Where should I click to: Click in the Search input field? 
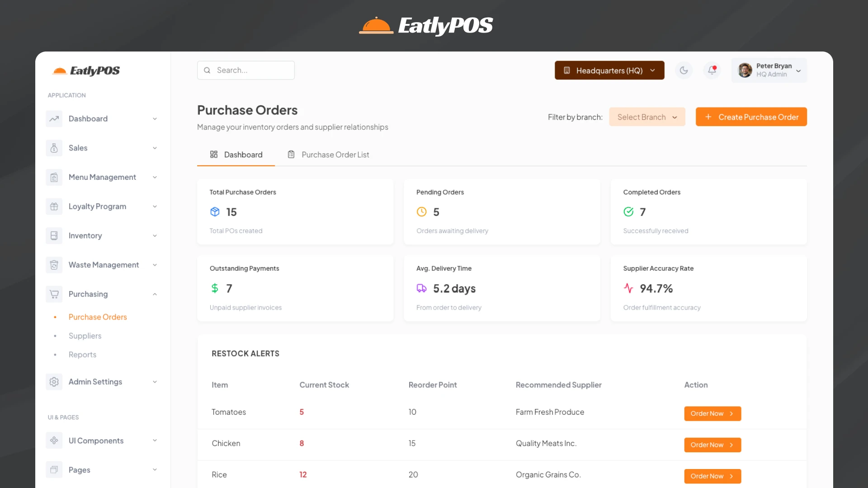[x=246, y=70]
